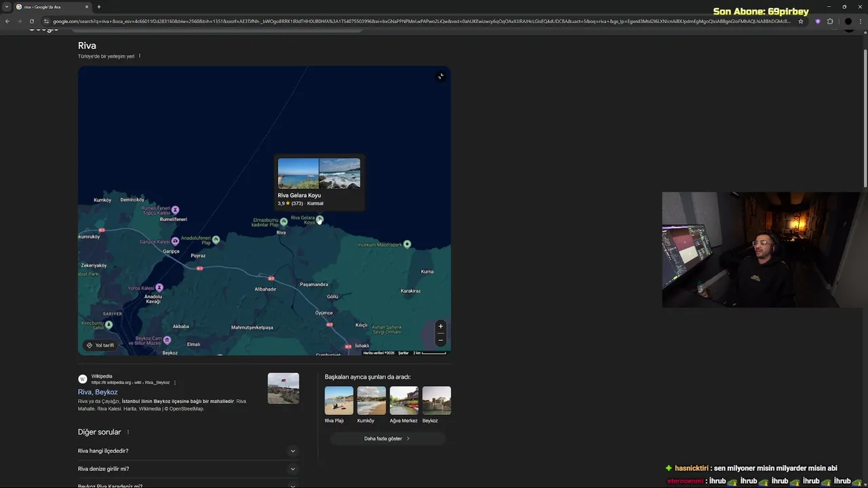This screenshot has height=488, width=868.
Task: Zoom in with the map plus button
Action: [440, 326]
